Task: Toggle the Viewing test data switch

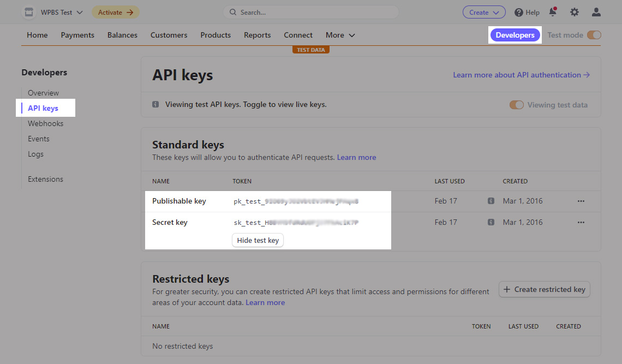Action: click(516, 105)
